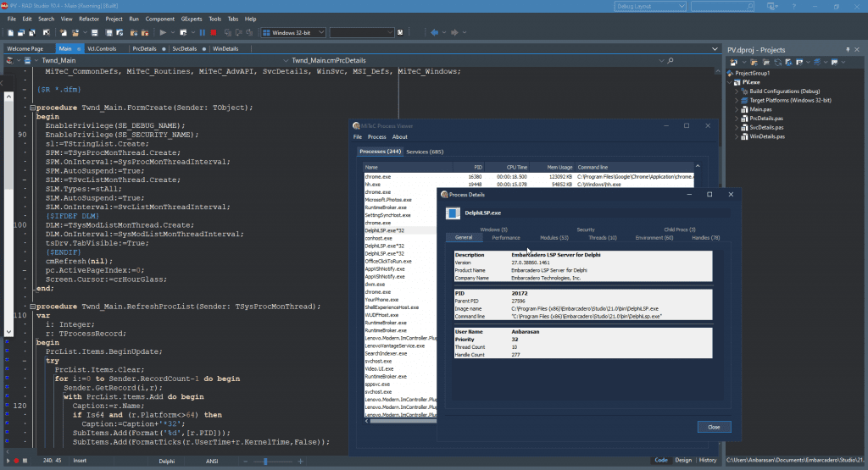Click the Run Without Debugging icon

click(x=183, y=33)
